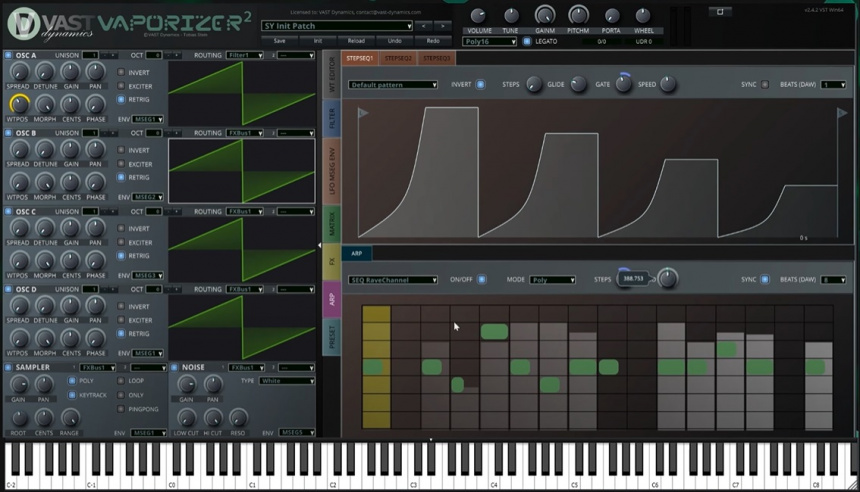Viewport: 860px width, 492px height.
Task: Select the ARP tab label
Action: (x=357, y=253)
